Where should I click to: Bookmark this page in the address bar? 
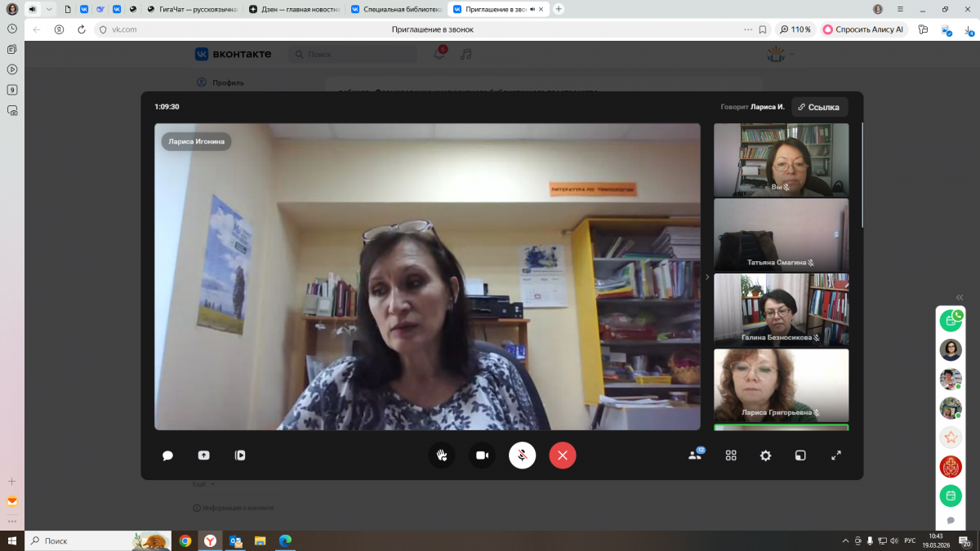tap(763, 29)
